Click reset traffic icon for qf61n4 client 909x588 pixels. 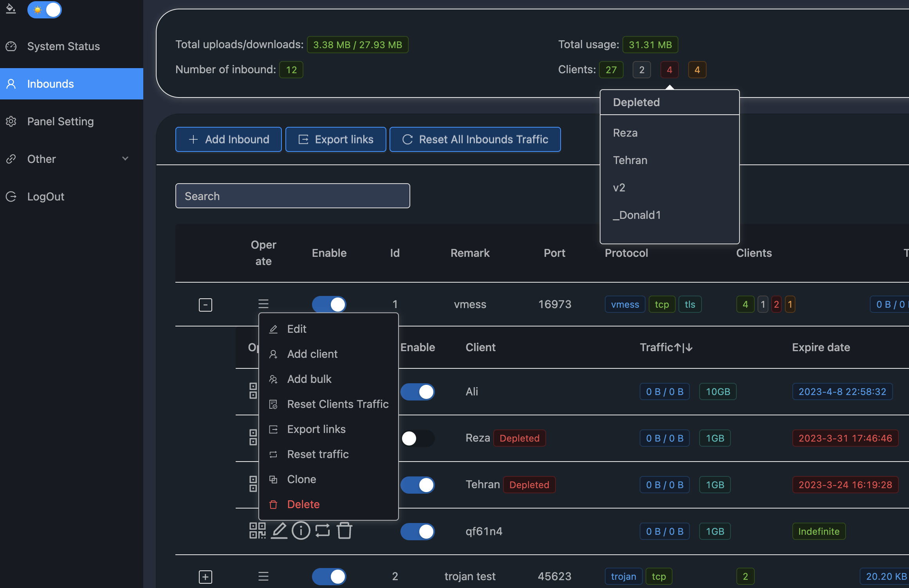[323, 531]
